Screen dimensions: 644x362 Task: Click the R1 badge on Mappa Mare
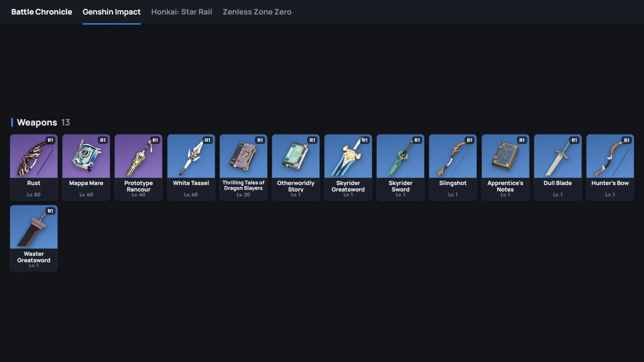coord(103,140)
